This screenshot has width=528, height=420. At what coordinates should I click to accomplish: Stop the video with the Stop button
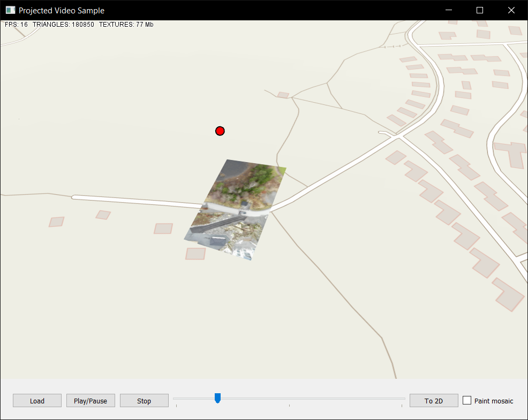click(x=144, y=401)
